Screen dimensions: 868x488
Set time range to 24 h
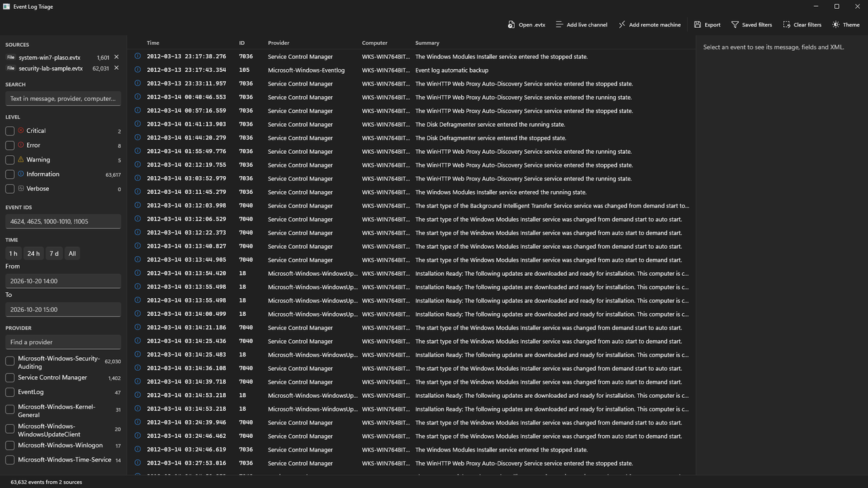pyautogui.click(x=33, y=253)
